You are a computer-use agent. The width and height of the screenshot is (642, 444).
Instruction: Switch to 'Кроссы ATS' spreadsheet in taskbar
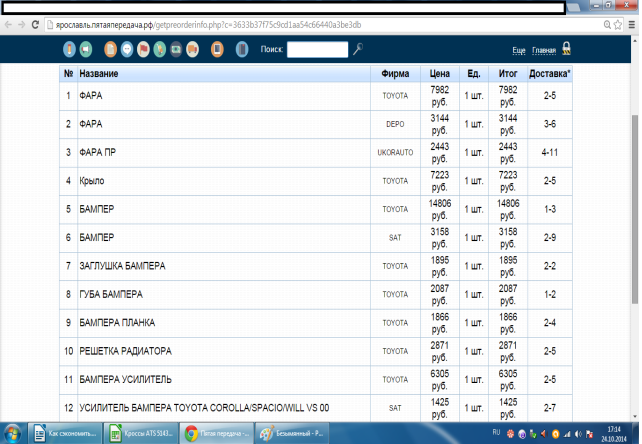pyautogui.click(x=141, y=433)
